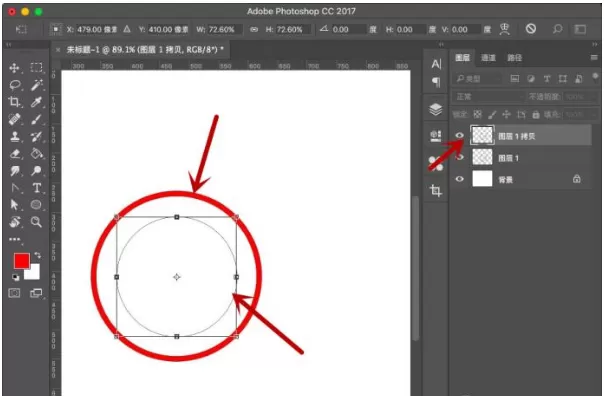Select the History Brush tool
The width and height of the screenshot is (604, 396).
pos(37,136)
